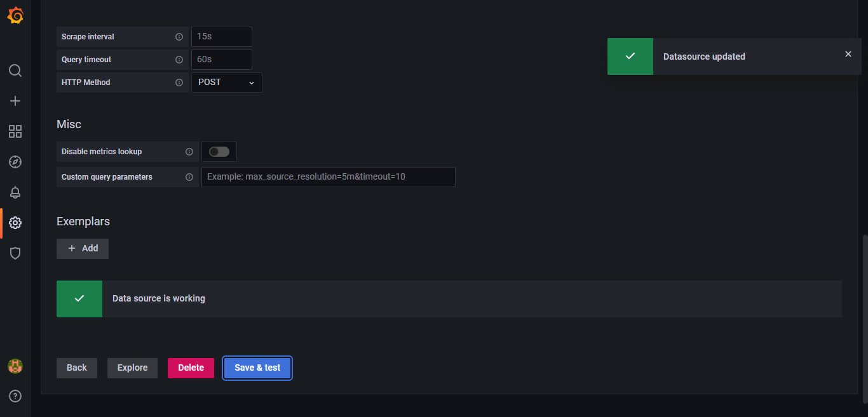868x417 pixels.
Task: Open the Explore compass icon in sidebar
Action: (15, 162)
